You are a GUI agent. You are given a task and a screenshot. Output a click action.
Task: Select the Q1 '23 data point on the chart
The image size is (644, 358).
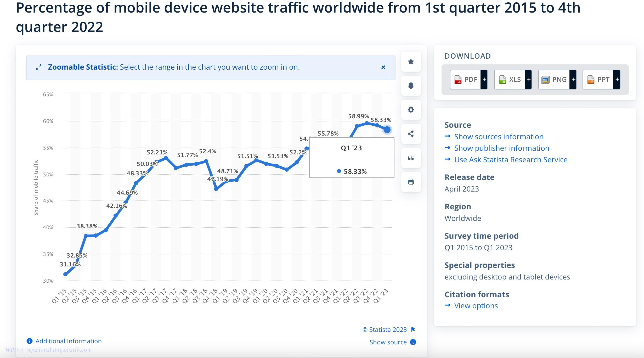tap(387, 129)
